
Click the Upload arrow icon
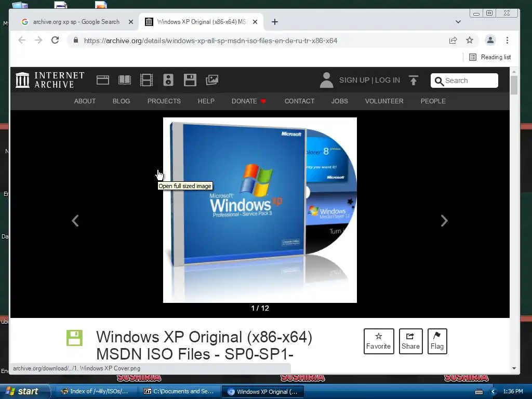413,81
